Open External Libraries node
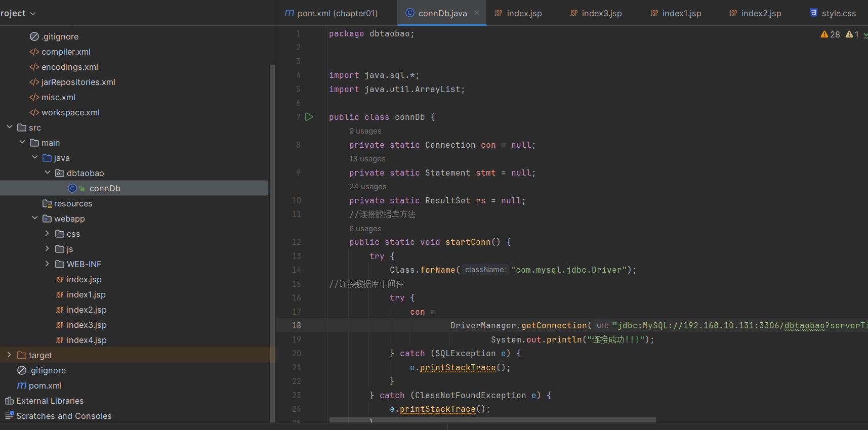The height and width of the screenshot is (430, 868). (50, 401)
